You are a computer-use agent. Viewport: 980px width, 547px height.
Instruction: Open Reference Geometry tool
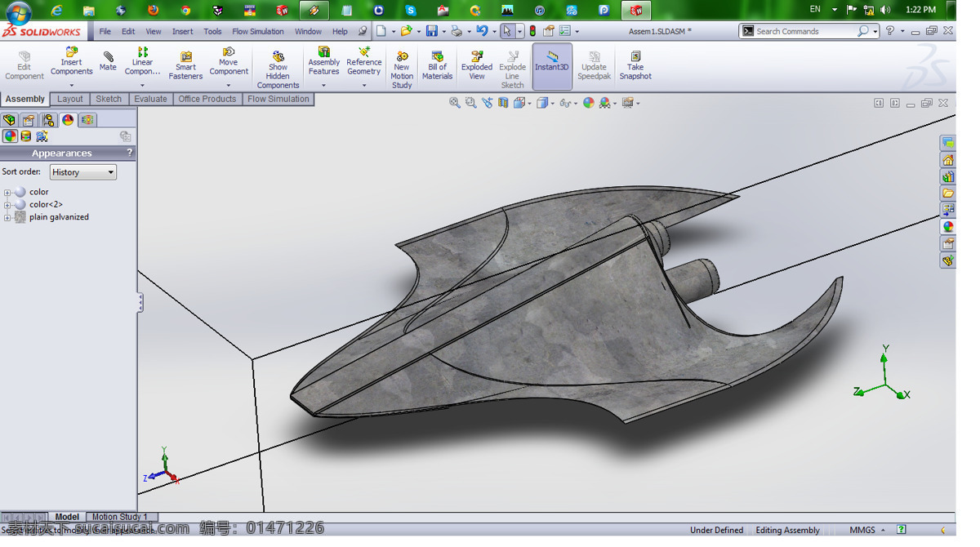(x=363, y=61)
